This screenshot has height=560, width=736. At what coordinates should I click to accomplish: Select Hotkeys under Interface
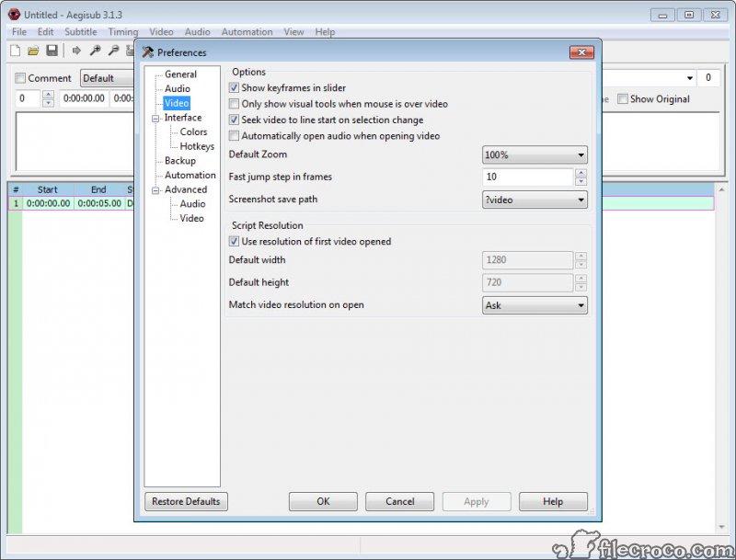point(197,146)
